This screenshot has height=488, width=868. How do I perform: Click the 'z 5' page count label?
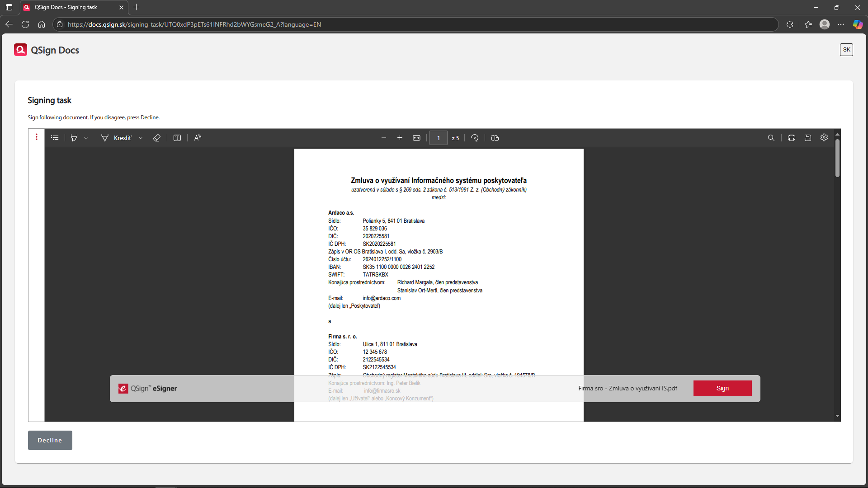(x=455, y=138)
